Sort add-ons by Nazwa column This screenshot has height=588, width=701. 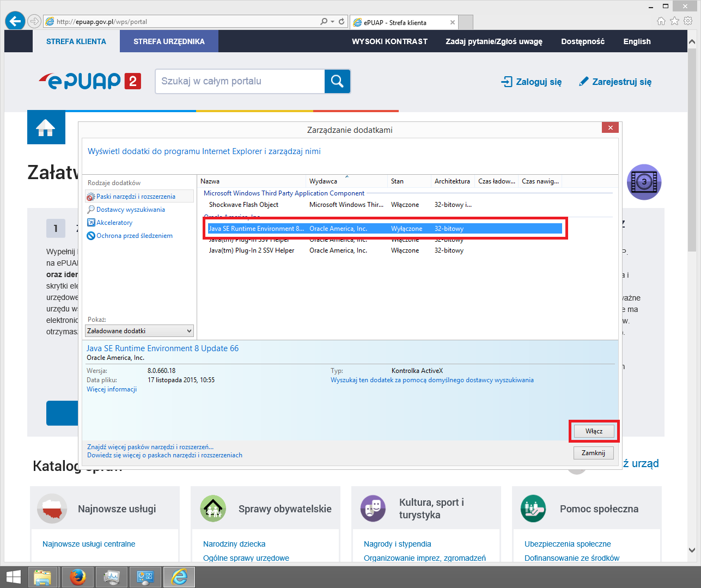(251, 181)
